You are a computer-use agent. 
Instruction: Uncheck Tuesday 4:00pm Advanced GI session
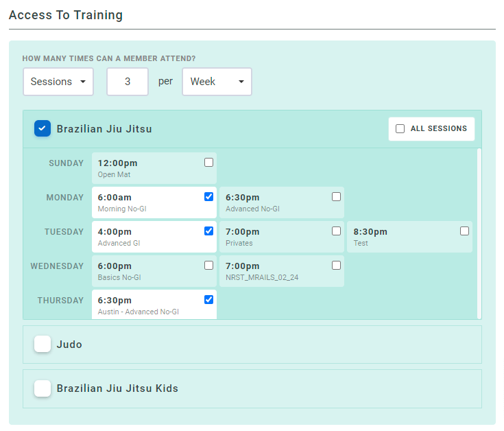click(x=208, y=231)
